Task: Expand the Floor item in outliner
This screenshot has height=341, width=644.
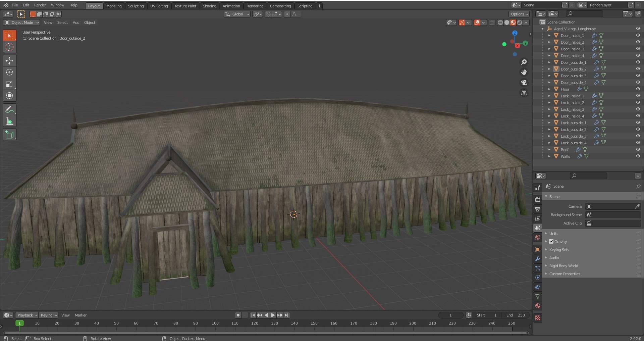Action: pyautogui.click(x=549, y=89)
